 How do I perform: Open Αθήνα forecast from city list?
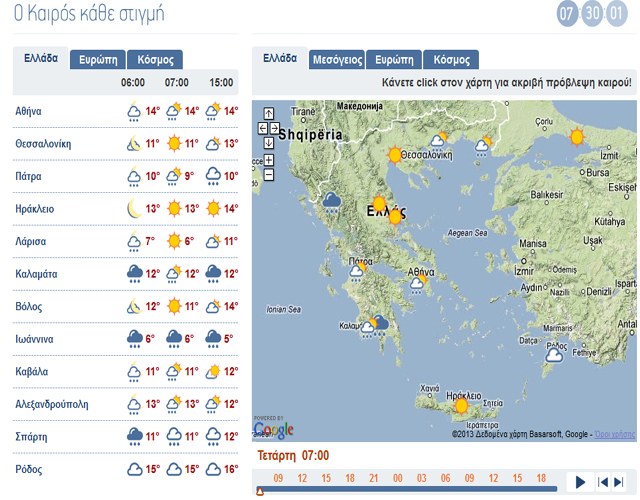point(29,111)
